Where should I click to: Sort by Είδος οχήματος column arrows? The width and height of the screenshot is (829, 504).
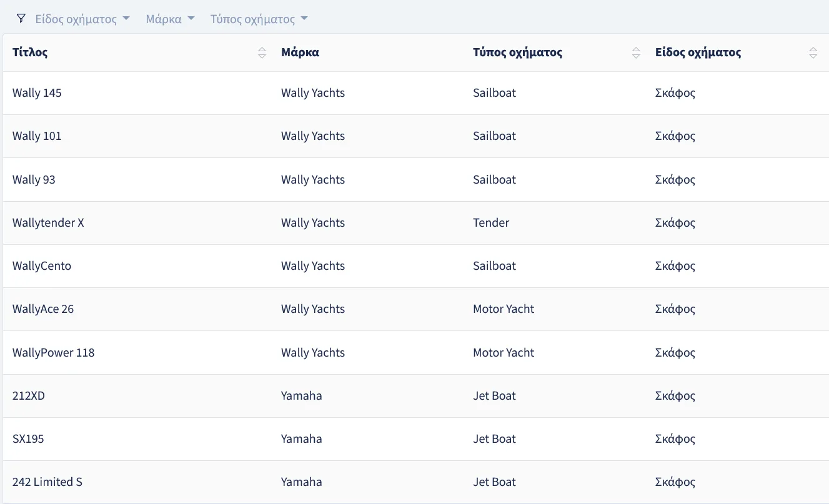point(813,53)
